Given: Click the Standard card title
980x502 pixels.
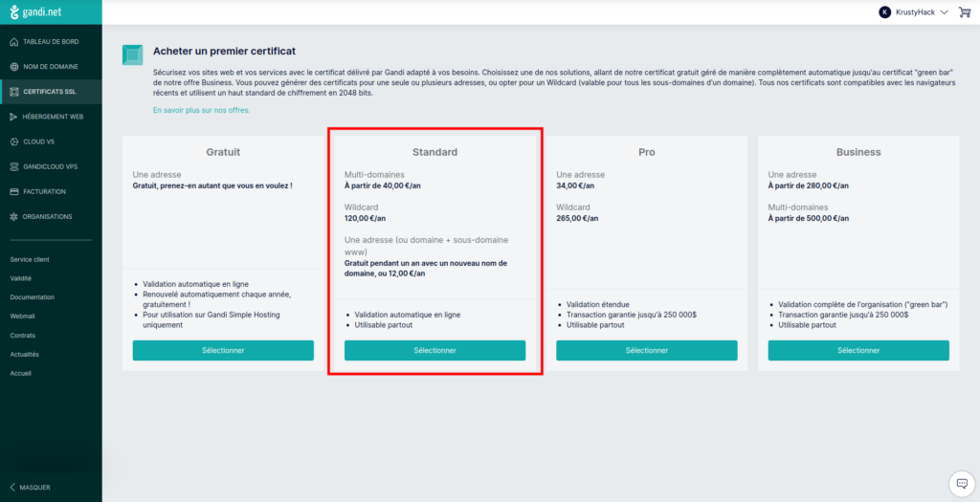Looking at the screenshot, I should coord(435,152).
